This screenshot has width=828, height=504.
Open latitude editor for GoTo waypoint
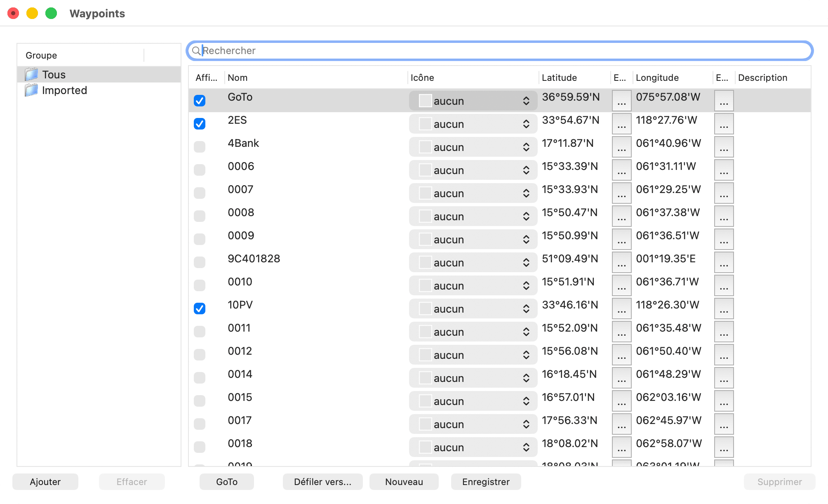[622, 101]
